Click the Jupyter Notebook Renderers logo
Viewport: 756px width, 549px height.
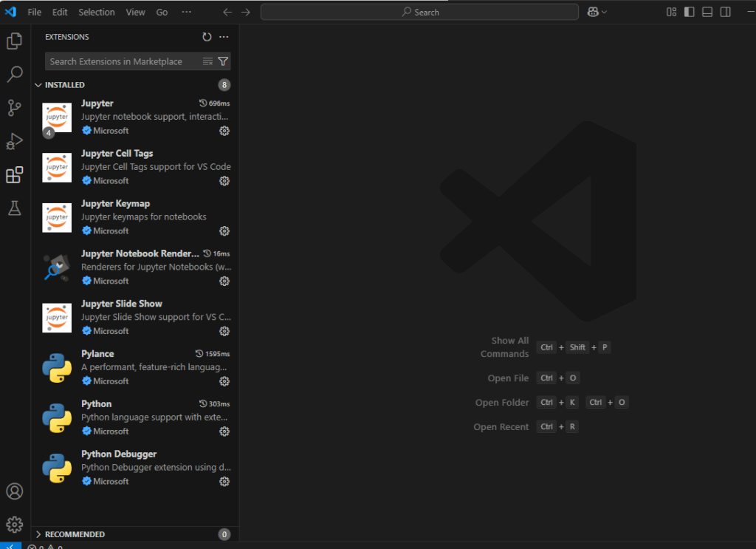57,267
